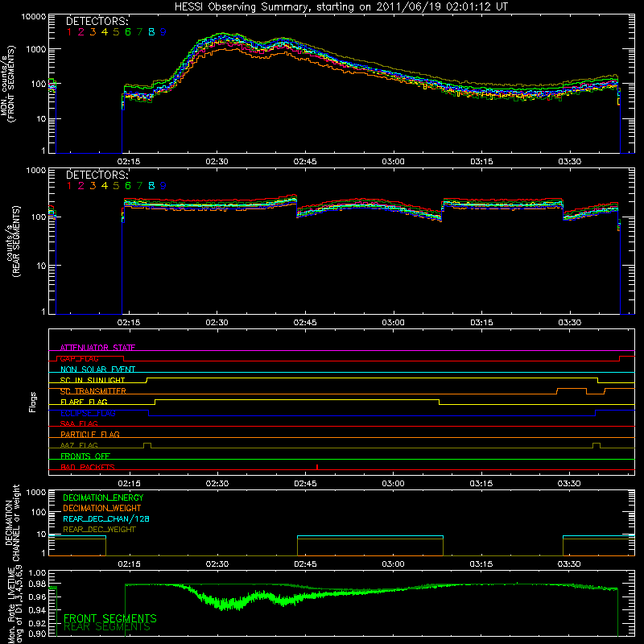Click the vertical Flags axis label
Viewport: 644px width, 644px height.
(33, 402)
